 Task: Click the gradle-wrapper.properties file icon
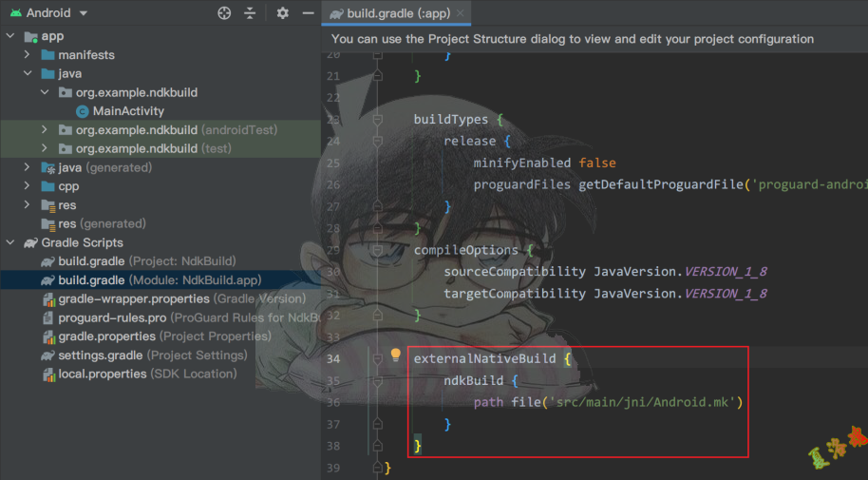(x=48, y=299)
